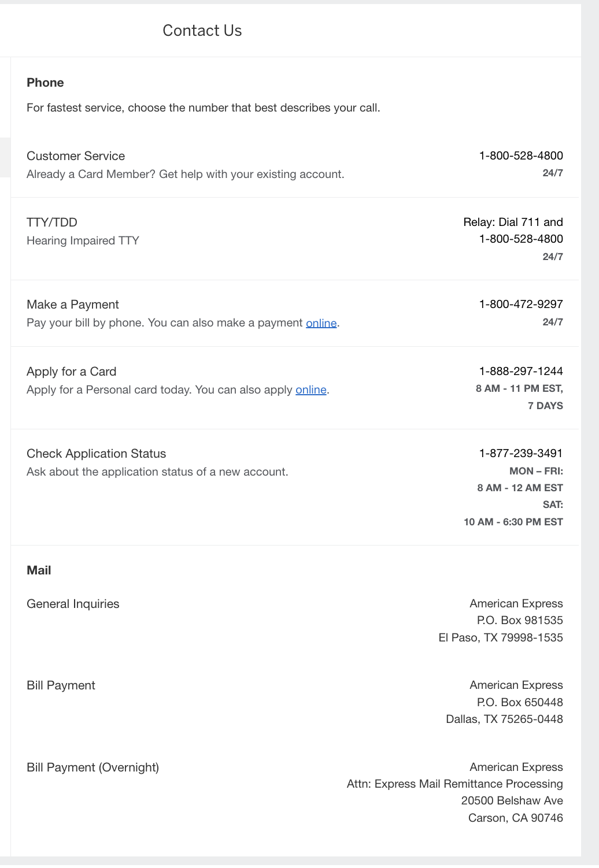The width and height of the screenshot is (599, 868).
Task: Click the Dallas, TX 75265-0448 address line
Action: [x=504, y=719]
